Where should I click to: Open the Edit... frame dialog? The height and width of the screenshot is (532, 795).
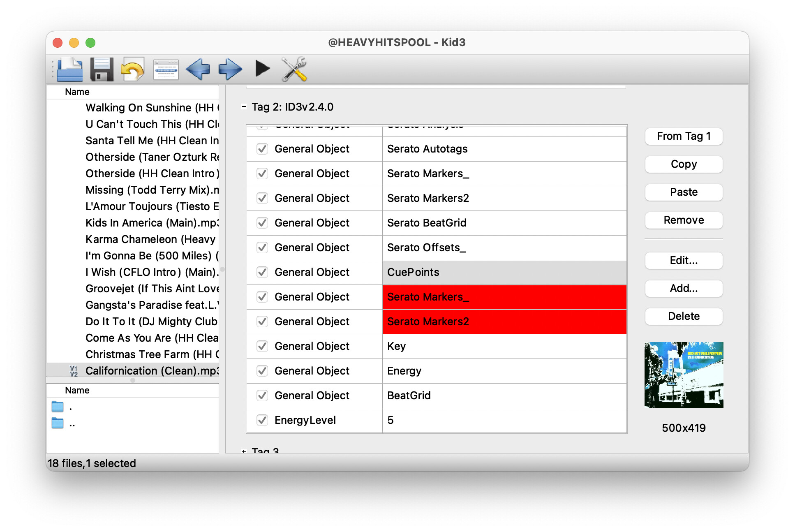(684, 260)
